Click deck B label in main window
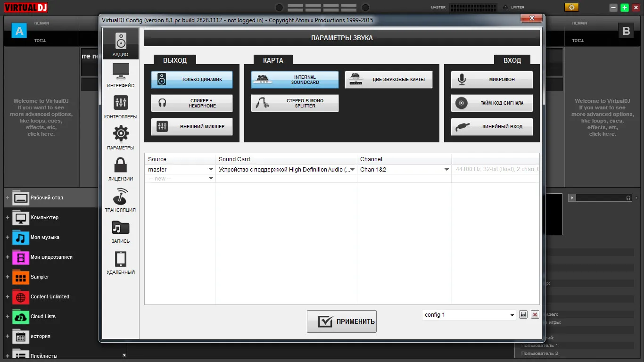The height and width of the screenshot is (362, 644). coord(626,31)
